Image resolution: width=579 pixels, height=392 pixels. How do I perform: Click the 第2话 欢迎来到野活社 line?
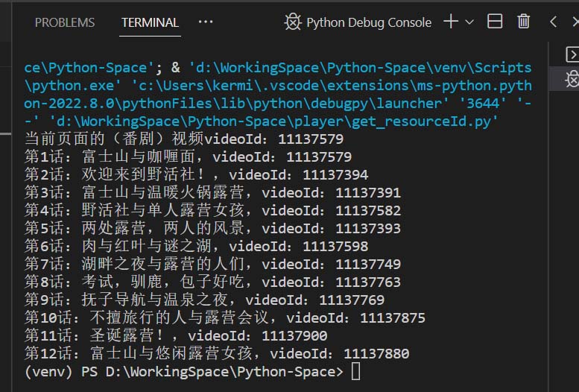pos(196,174)
